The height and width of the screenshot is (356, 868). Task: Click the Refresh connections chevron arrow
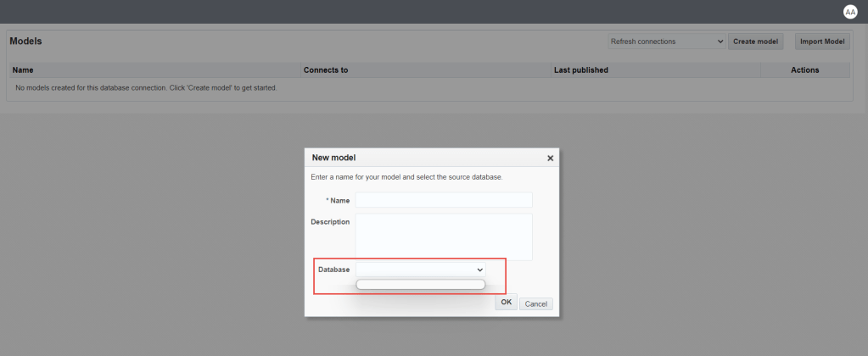(720, 42)
